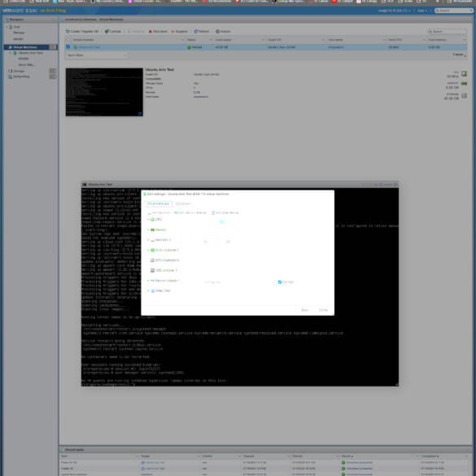
Task: Click the Network Adapter 1 icon
Action: pos(152,281)
